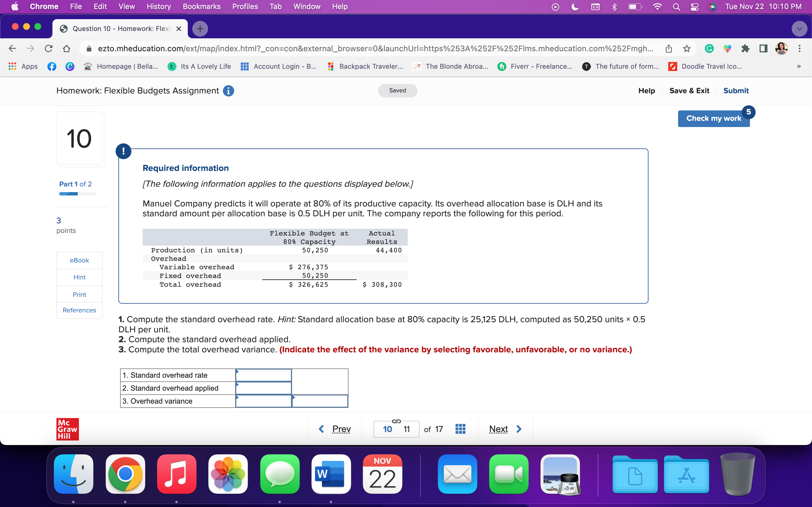Click the page overview grid icon

[460, 428]
